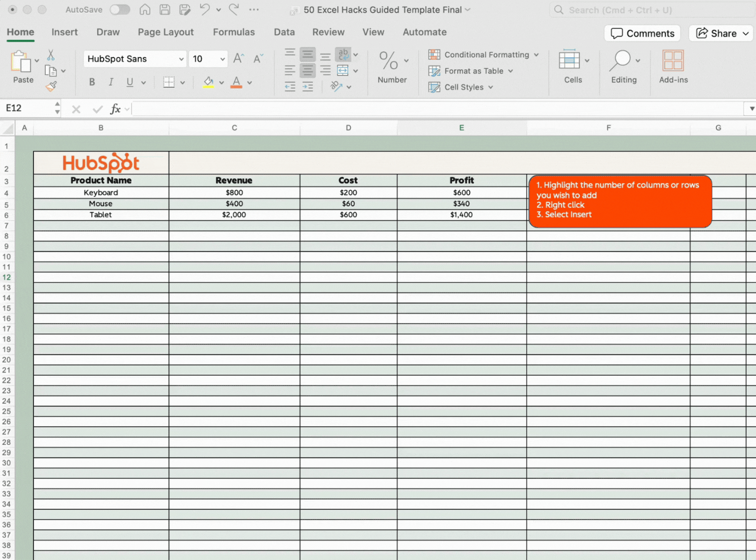Expand the Conditional Formatting dropdown

tap(537, 54)
